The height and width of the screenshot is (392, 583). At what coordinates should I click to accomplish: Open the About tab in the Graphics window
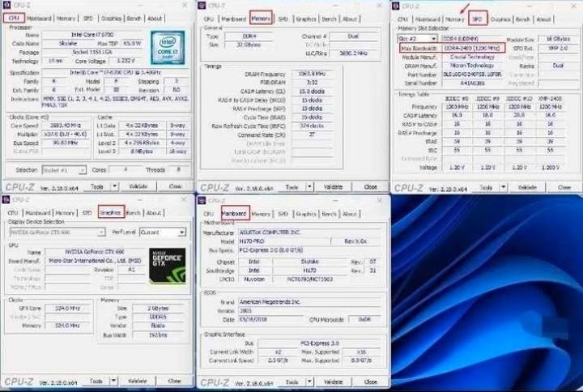tap(154, 213)
